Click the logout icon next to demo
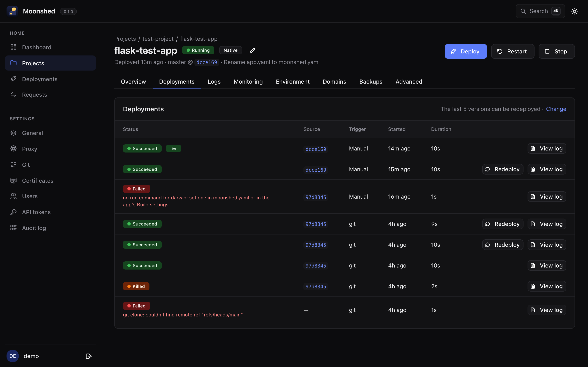The height and width of the screenshot is (367, 588). tap(89, 356)
